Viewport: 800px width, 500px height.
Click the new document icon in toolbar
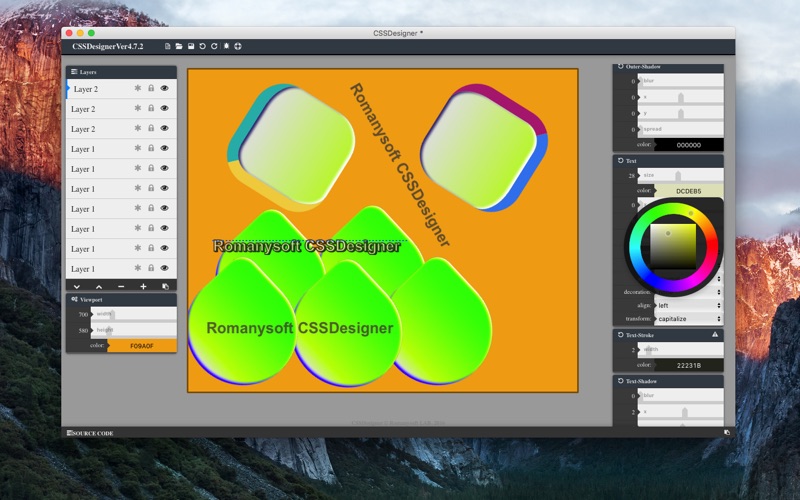click(167, 46)
